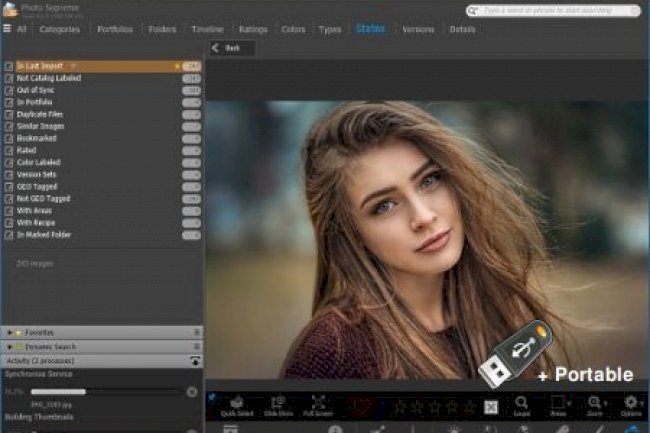650x433 pixels.
Task: Switch to Full Screen view
Action: coord(318,406)
